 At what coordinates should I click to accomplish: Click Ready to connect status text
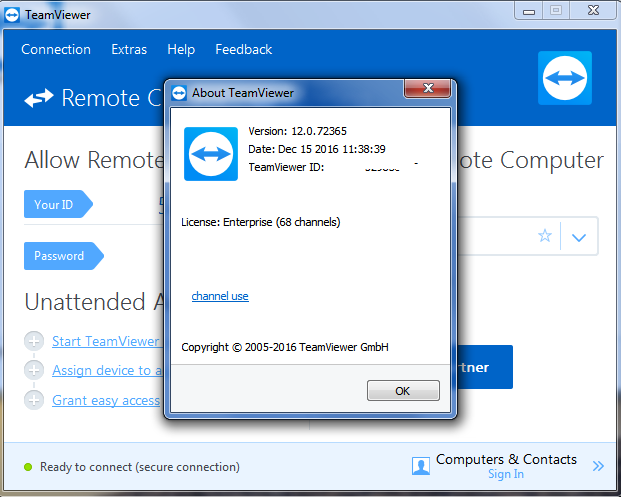140,467
